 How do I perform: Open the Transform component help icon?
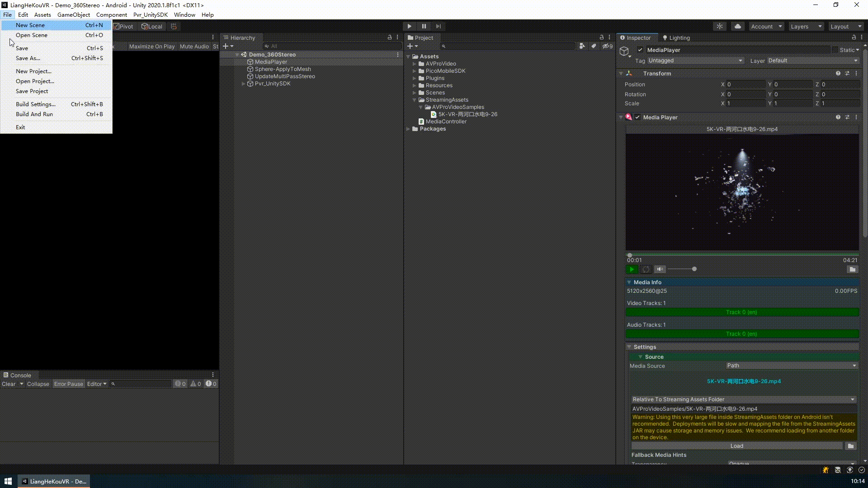point(838,73)
